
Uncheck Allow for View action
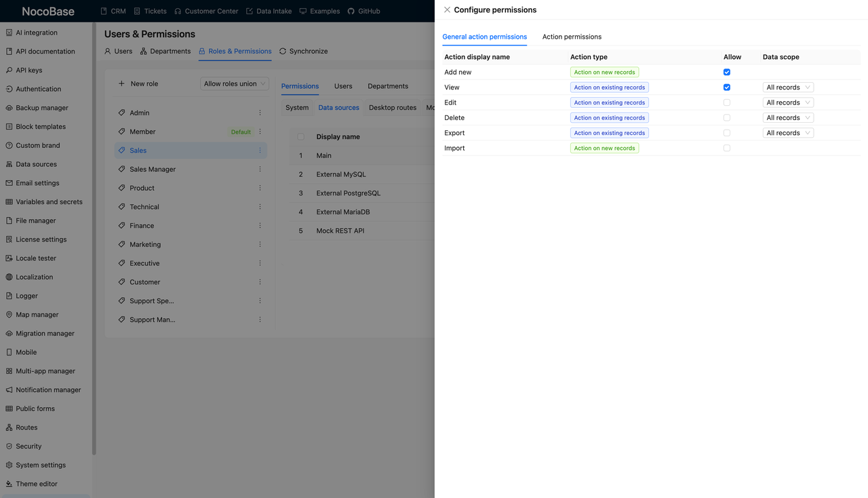click(727, 88)
